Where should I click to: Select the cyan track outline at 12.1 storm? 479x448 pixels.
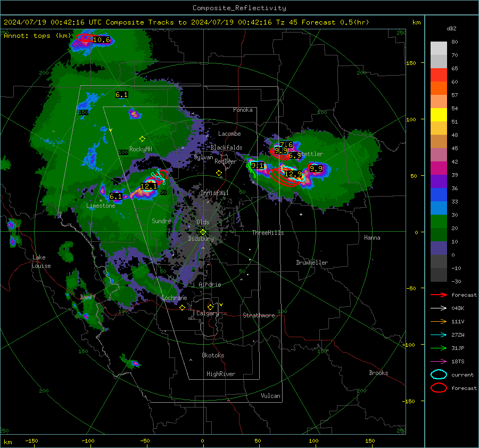tap(159, 177)
